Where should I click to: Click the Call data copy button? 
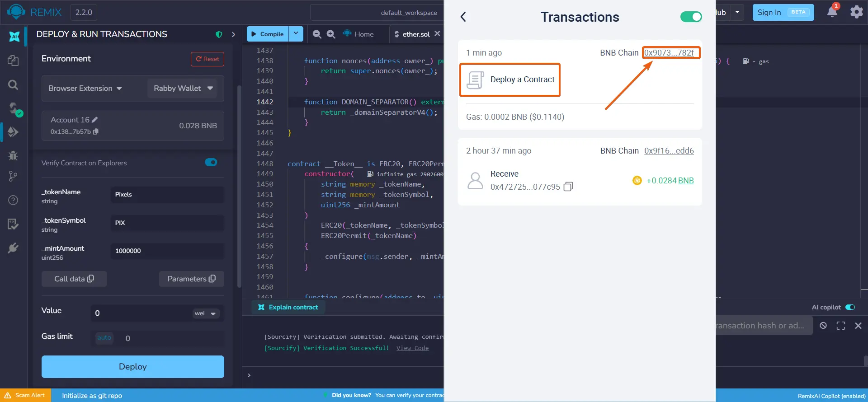tap(74, 279)
